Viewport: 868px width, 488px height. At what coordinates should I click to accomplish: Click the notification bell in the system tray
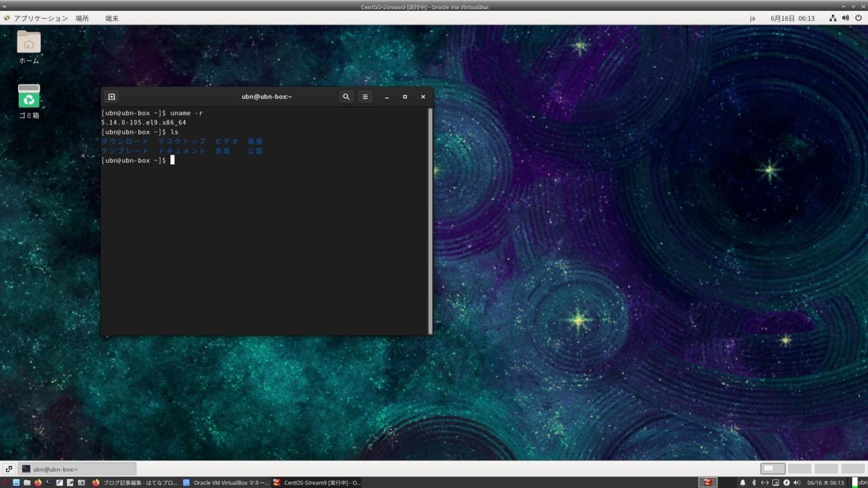coord(743,482)
